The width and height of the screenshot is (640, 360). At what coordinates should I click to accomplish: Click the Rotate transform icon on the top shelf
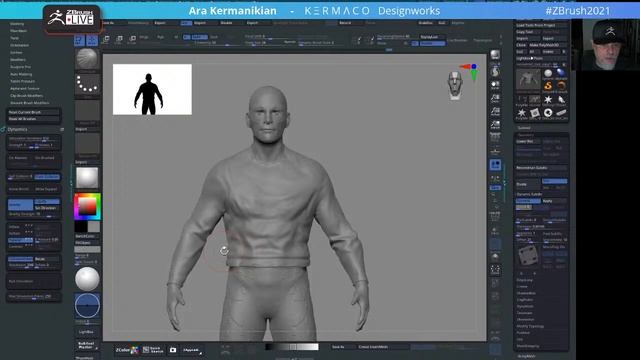point(132,39)
